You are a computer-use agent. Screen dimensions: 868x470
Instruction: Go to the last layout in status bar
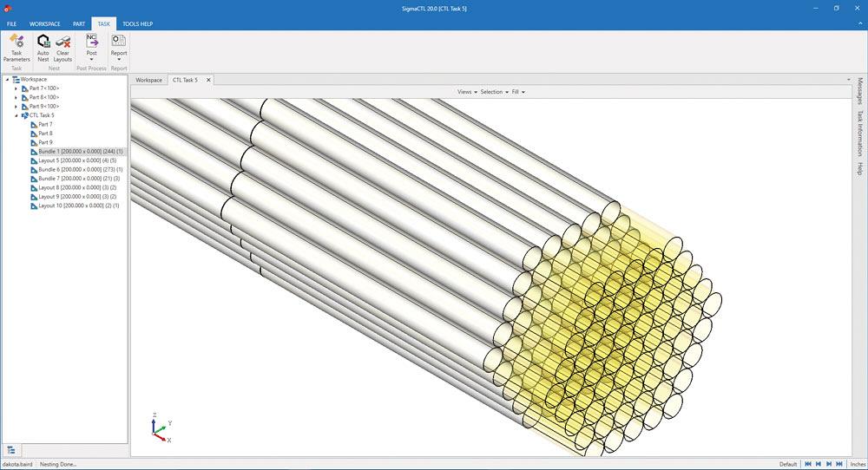(839, 464)
